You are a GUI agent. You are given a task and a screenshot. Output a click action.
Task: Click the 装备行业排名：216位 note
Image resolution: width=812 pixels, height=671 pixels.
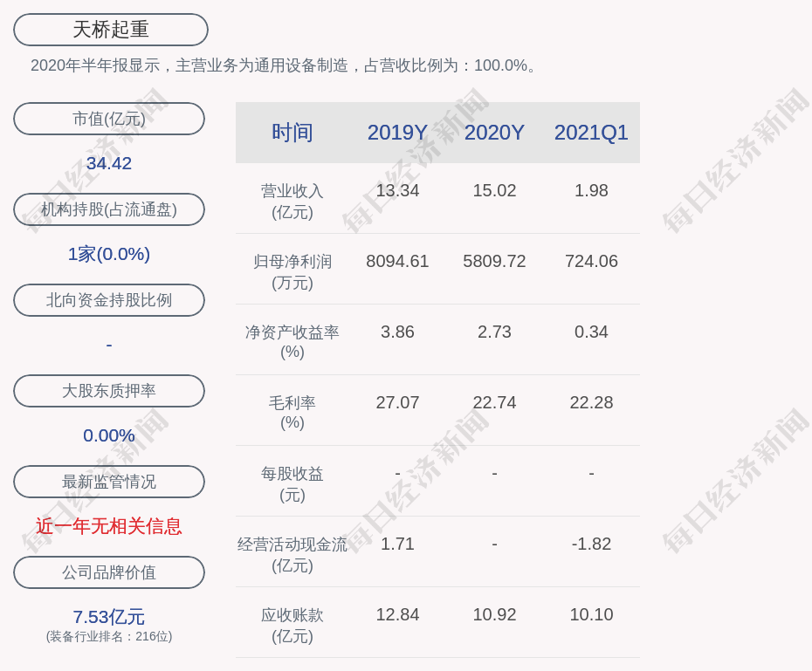pos(109,636)
